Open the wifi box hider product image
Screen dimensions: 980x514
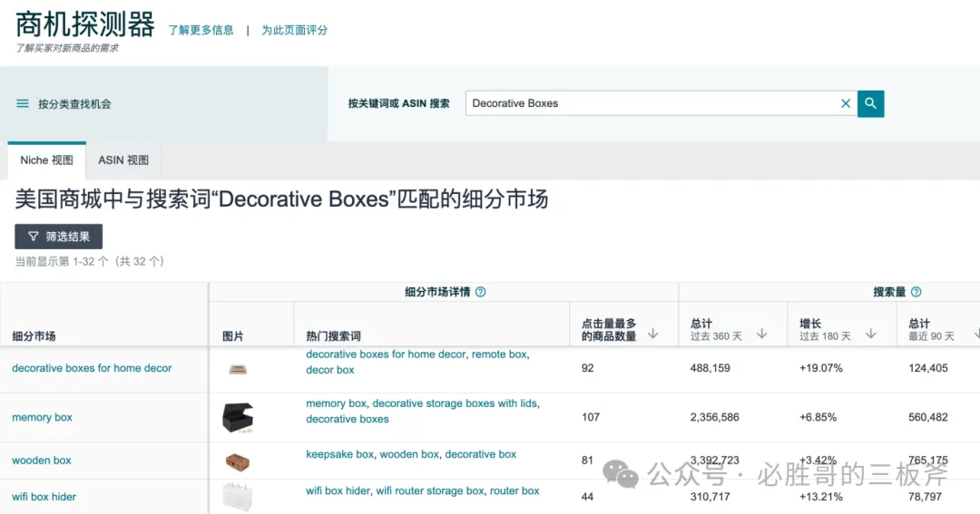click(238, 497)
